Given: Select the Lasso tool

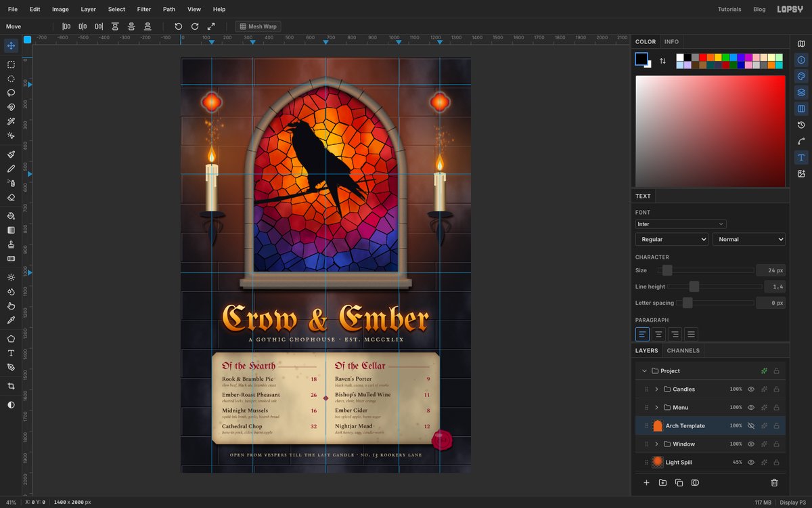Looking at the screenshot, I should pos(11,93).
